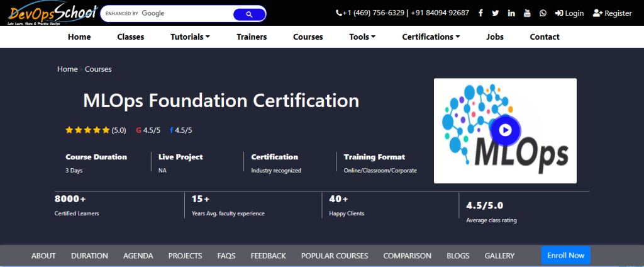
Task: Click the Login link
Action: pyautogui.click(x=569, y=13)
